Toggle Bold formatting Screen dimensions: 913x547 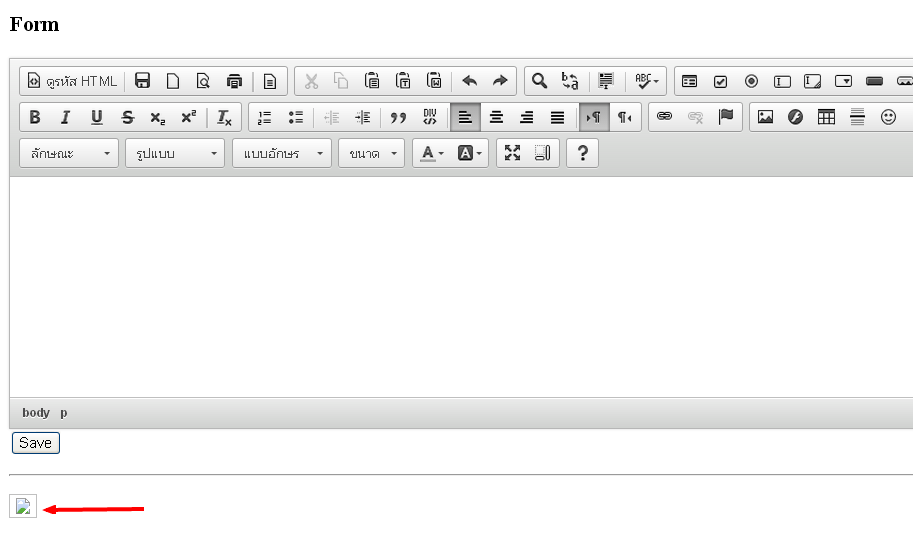pyautogui.click(x=35, y=117)
